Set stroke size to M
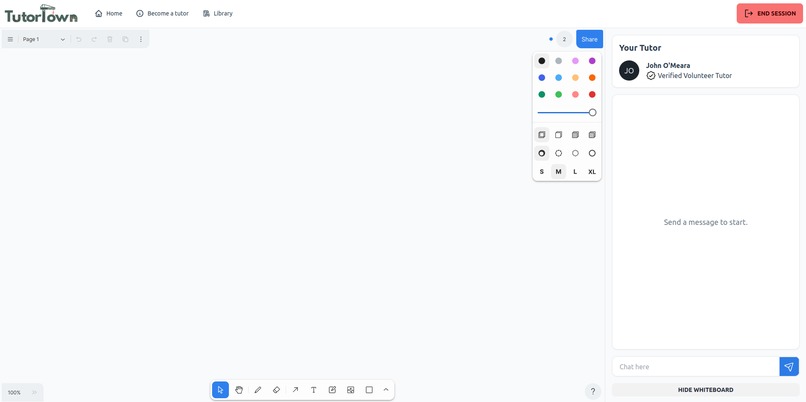This screenshot has height=402, width=806. tap(559, 172)
